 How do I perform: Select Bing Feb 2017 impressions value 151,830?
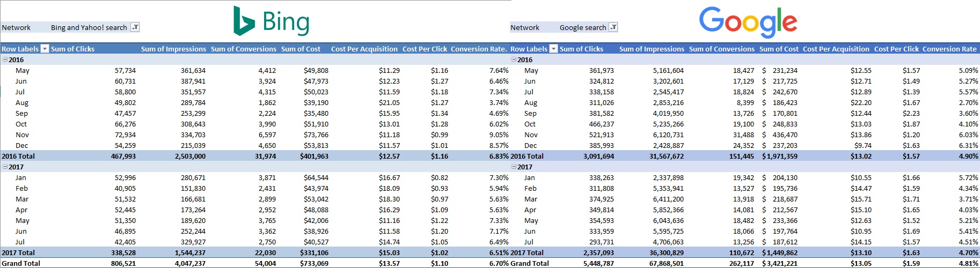tap(193, 188)
